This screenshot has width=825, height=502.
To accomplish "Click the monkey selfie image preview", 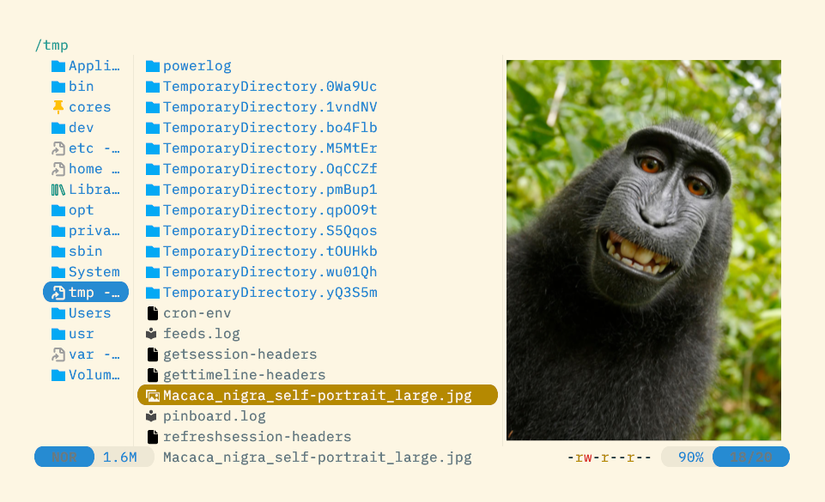I will click(x=643, y=250).
